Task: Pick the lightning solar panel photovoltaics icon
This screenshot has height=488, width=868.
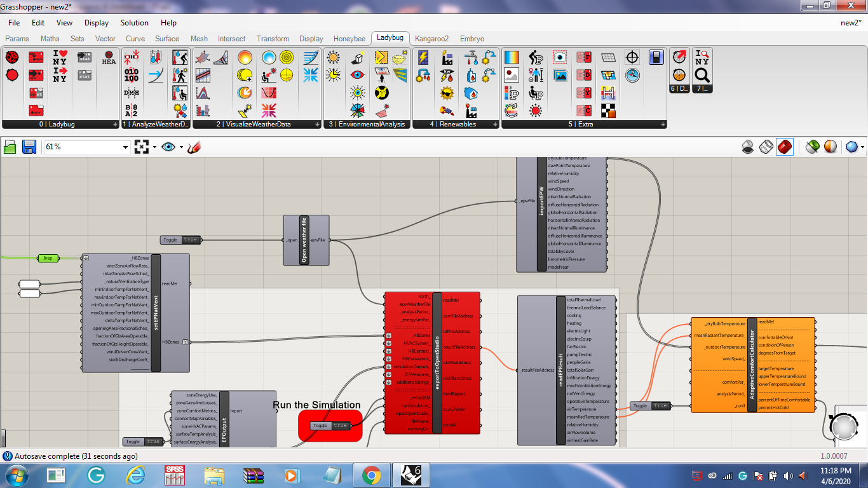Action: (423, 58)
